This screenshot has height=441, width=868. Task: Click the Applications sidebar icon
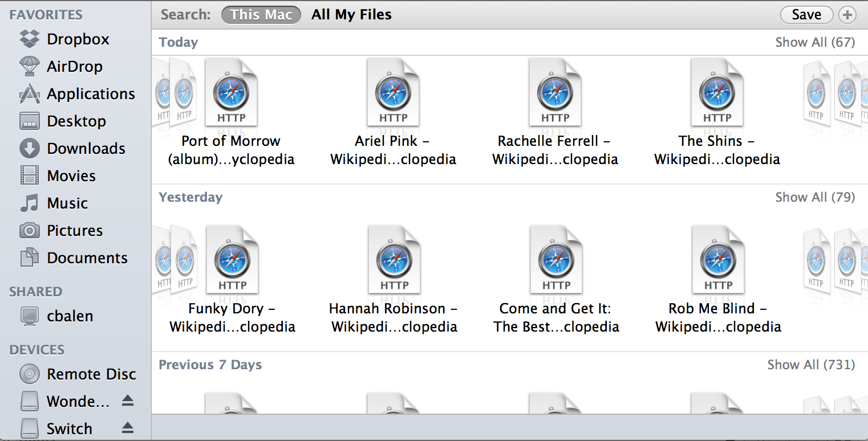[30, 93]
